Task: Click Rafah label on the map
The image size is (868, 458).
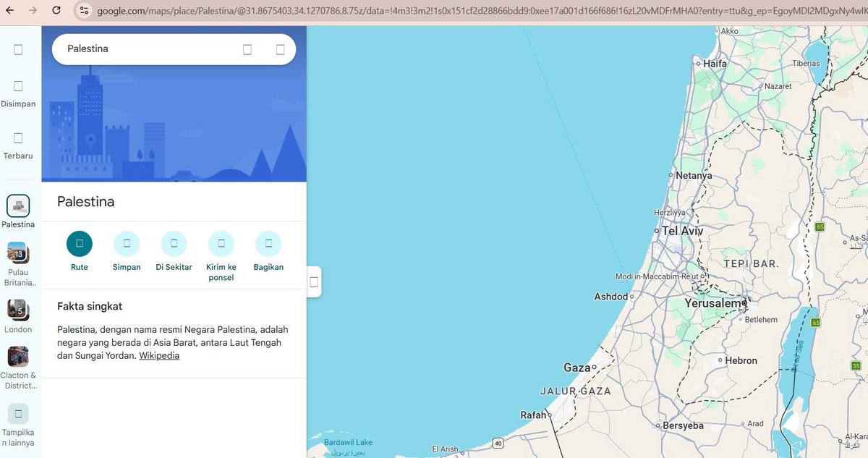Action: (534, 415)
